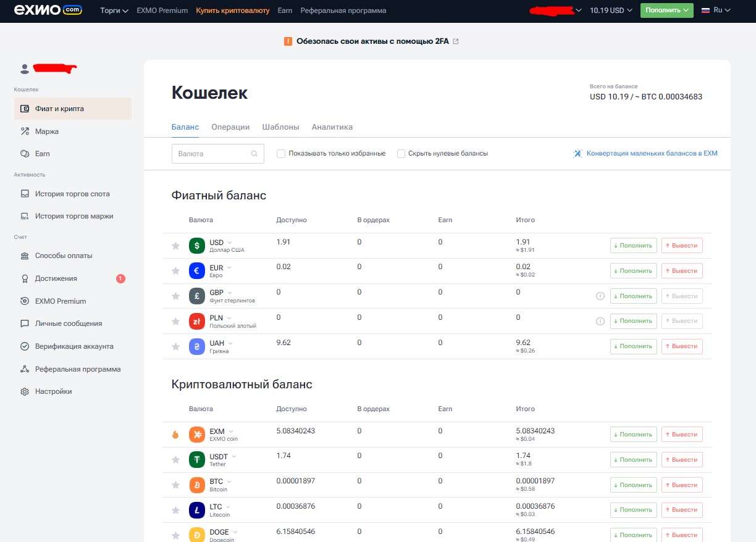Click the orange BTC Bitcoin icon
This screenshot has width=756, height=542.
coord(197,485)
